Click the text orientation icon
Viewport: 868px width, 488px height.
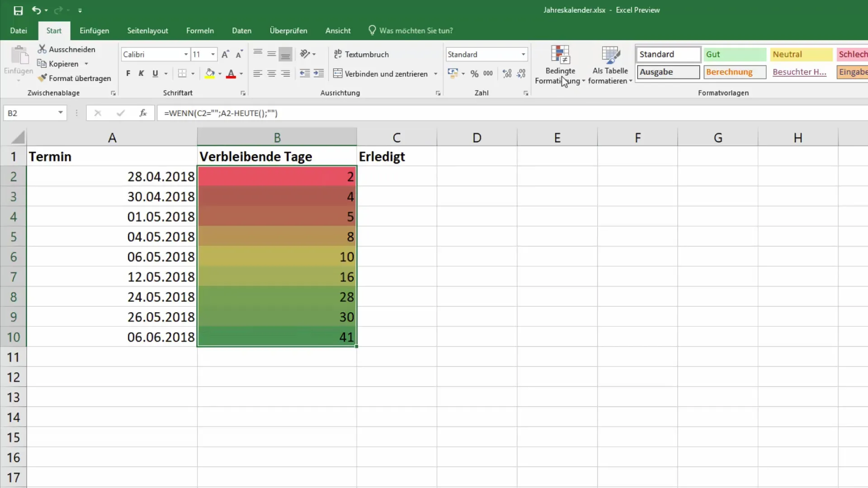[x=305, y=54]
